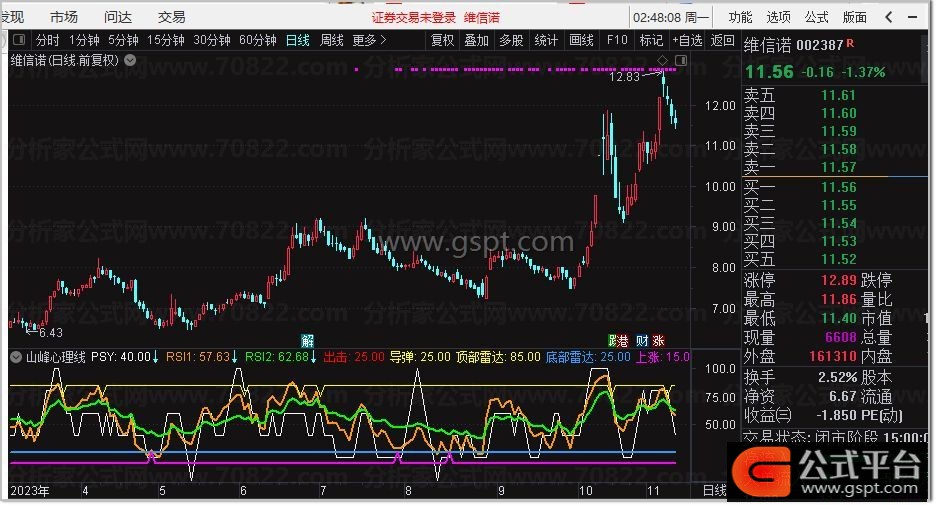
Task: Click the 涨 marker icon under chart
Action: tap(658, 341)
